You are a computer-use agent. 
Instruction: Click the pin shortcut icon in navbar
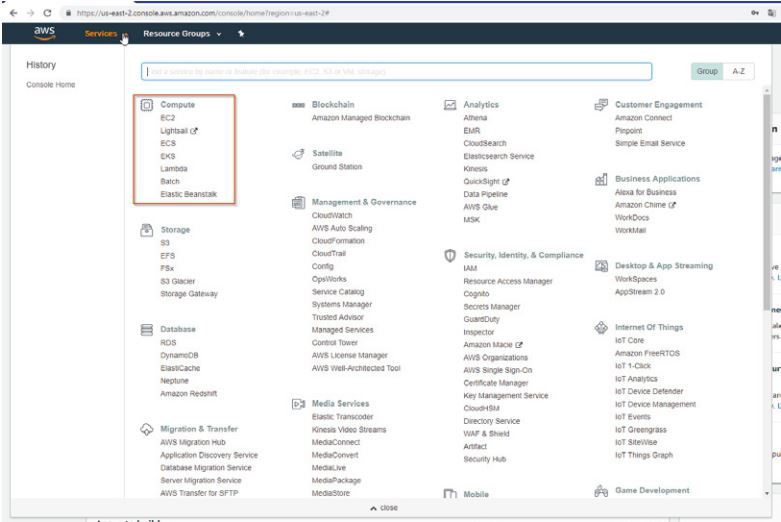tap(241, 34)
